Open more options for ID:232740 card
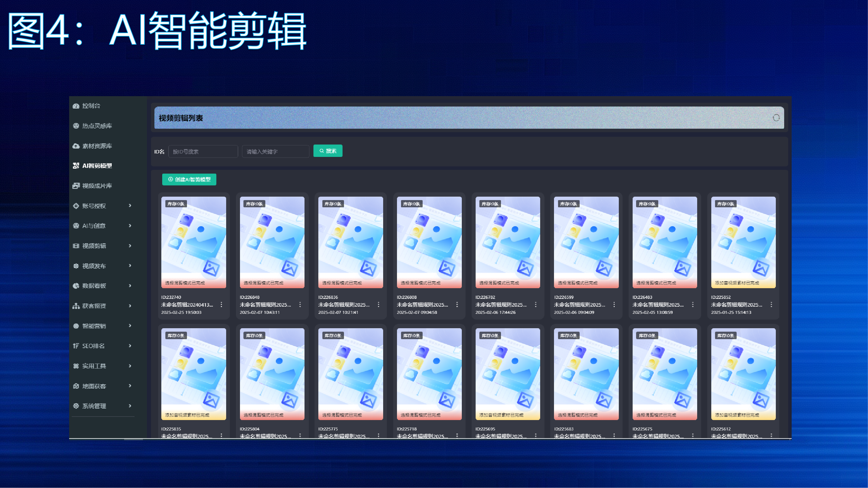The height and width of the screenshot is (488, 868). click(x=221, y=304)
